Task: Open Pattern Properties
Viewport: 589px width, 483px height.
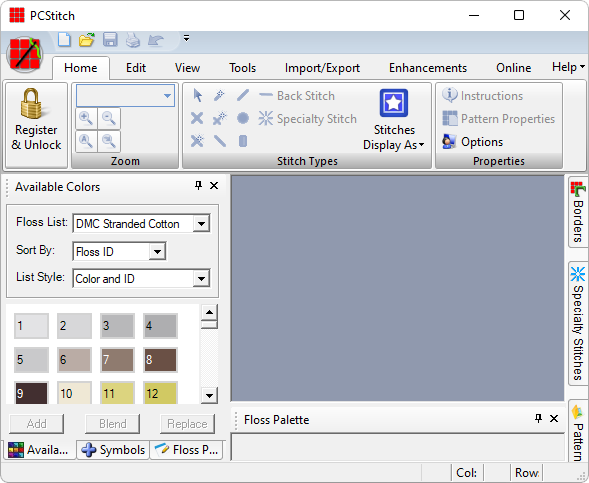Action: tap(498, 119)
